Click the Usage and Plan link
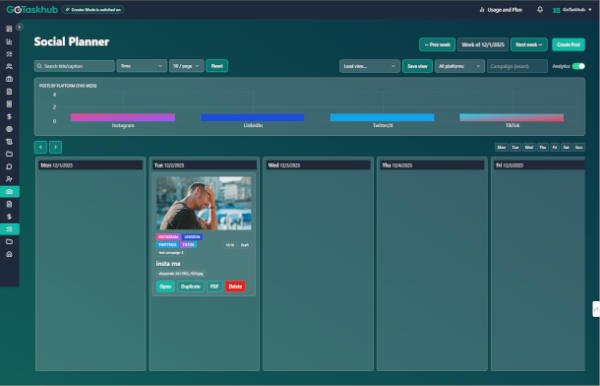 click(501, 10)
